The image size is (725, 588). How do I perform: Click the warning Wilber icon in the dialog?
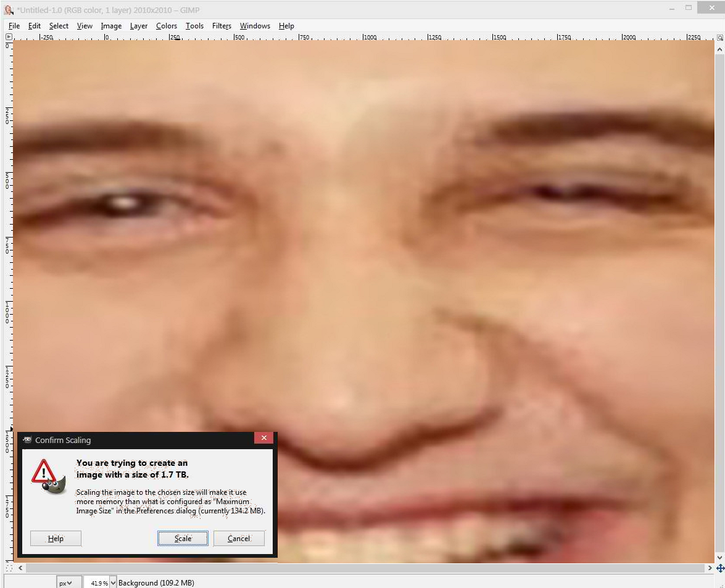click(x=49, y=477)
